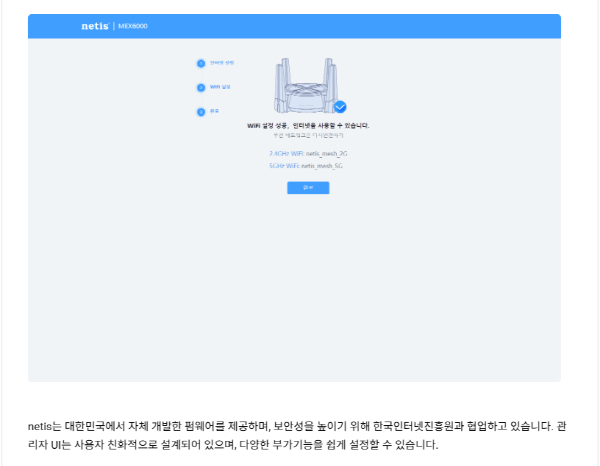Click the blue finish button below WiFi names
This screenshot has width=600, height=466.
pos(308,188)
